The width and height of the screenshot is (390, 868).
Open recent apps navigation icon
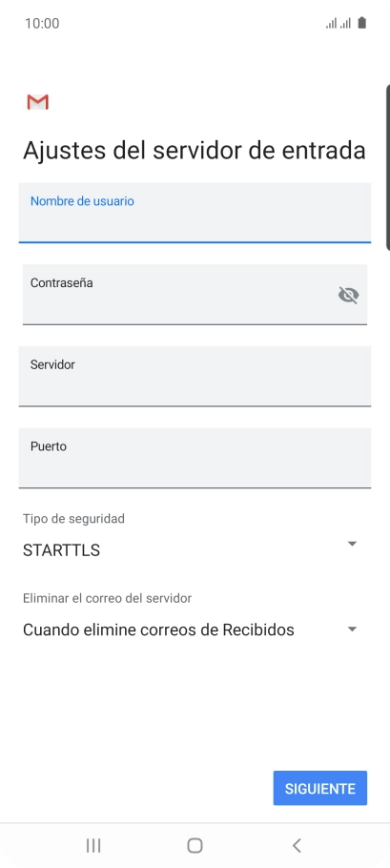point(93,845)
